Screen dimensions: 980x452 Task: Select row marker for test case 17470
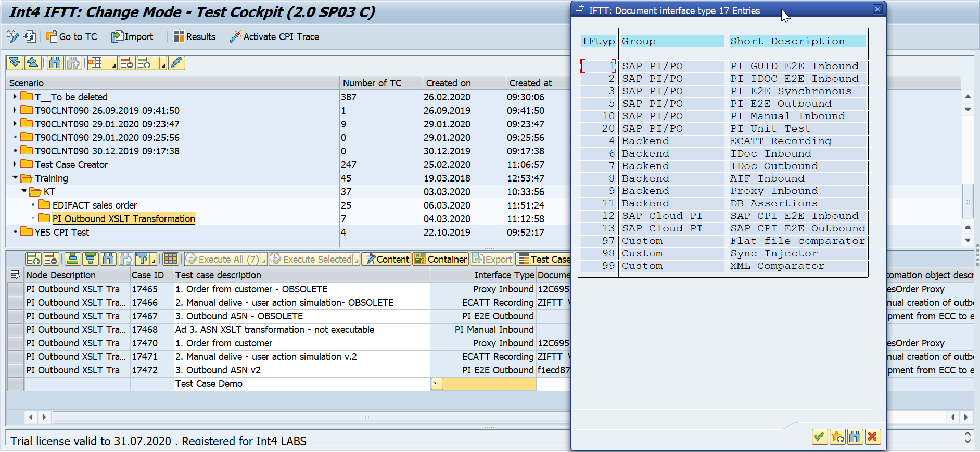(x=15, y=343)
